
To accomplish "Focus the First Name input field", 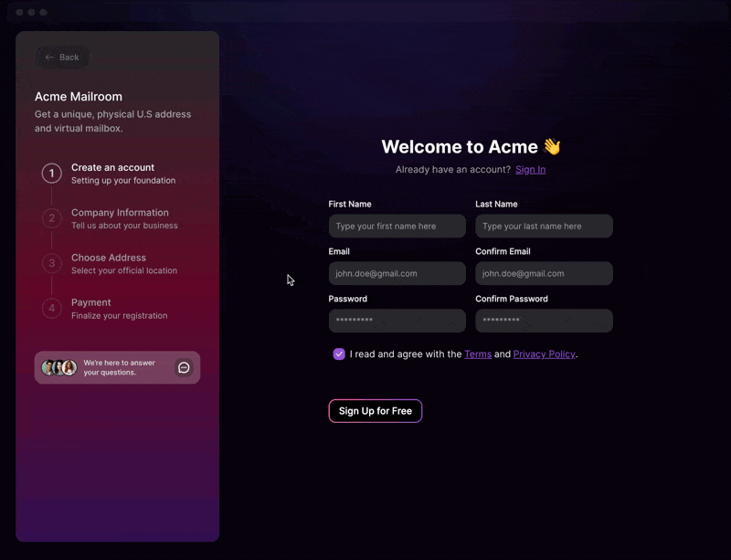I will tap(397, 227).
